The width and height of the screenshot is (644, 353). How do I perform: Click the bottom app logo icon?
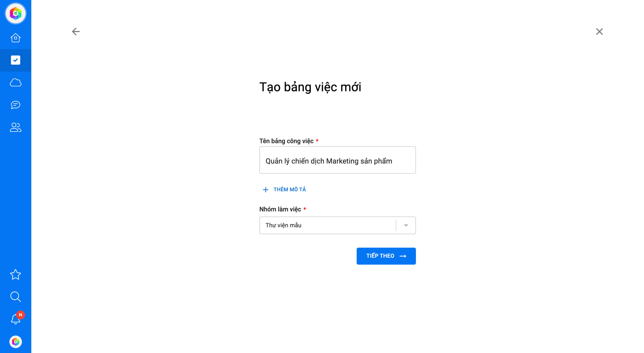[16, 342]
